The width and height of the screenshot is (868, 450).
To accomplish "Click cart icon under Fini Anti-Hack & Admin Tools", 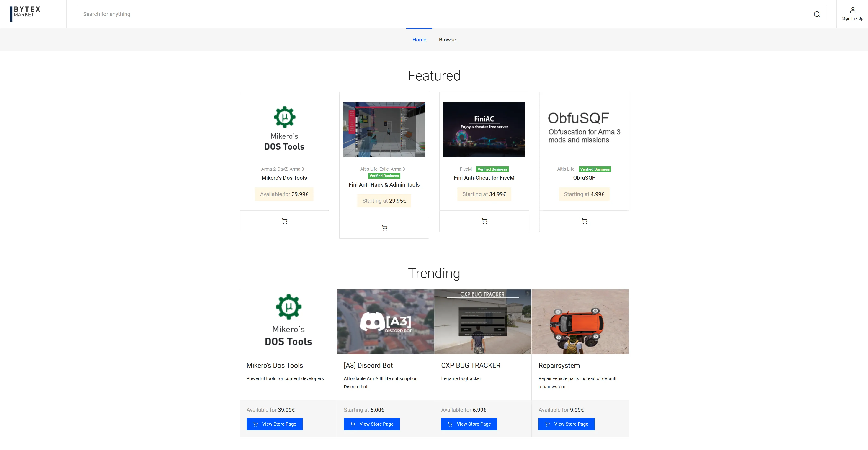I will click(384, 228).
